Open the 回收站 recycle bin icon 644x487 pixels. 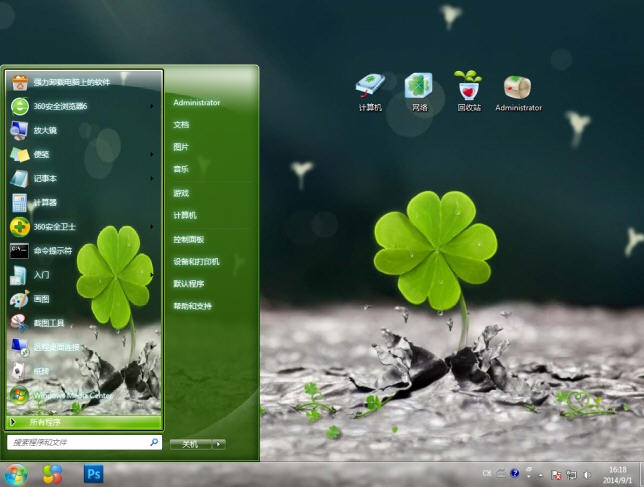click(468, 90)
